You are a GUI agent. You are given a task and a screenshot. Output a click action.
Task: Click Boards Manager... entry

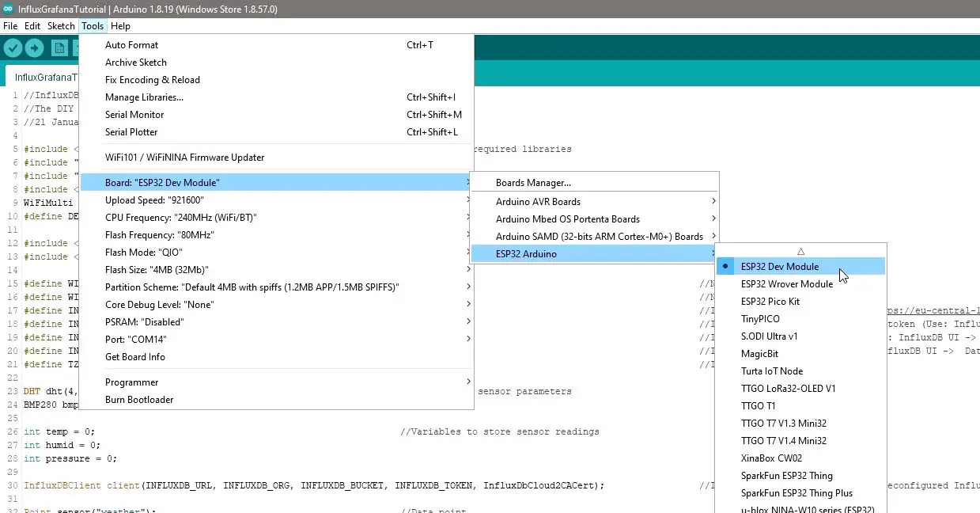click(533, 183)
